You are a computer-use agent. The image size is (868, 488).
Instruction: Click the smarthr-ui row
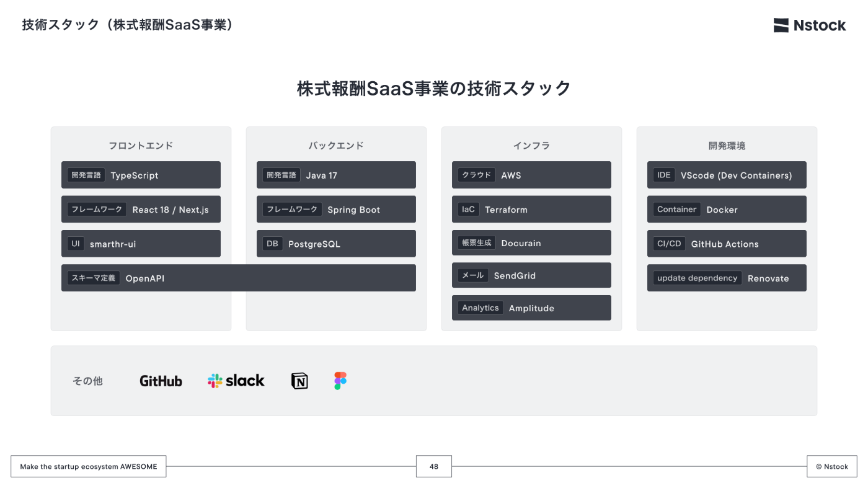(x=141, y=244)
